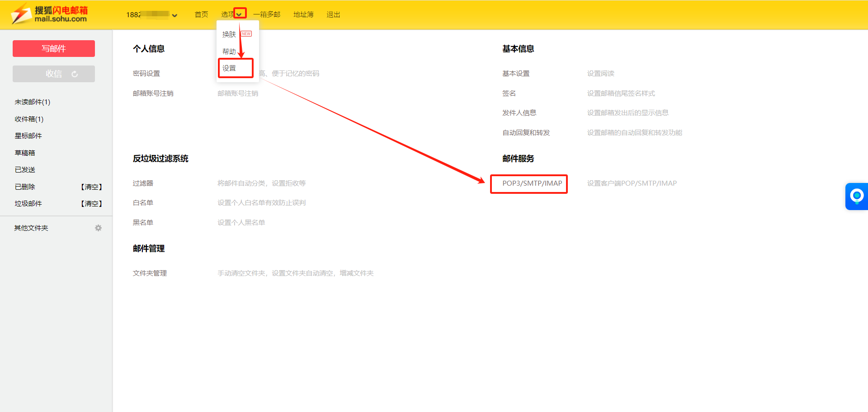868x412 pixels.
Task: Open 自动回复和转发 settings
Action: click(526, 133)
